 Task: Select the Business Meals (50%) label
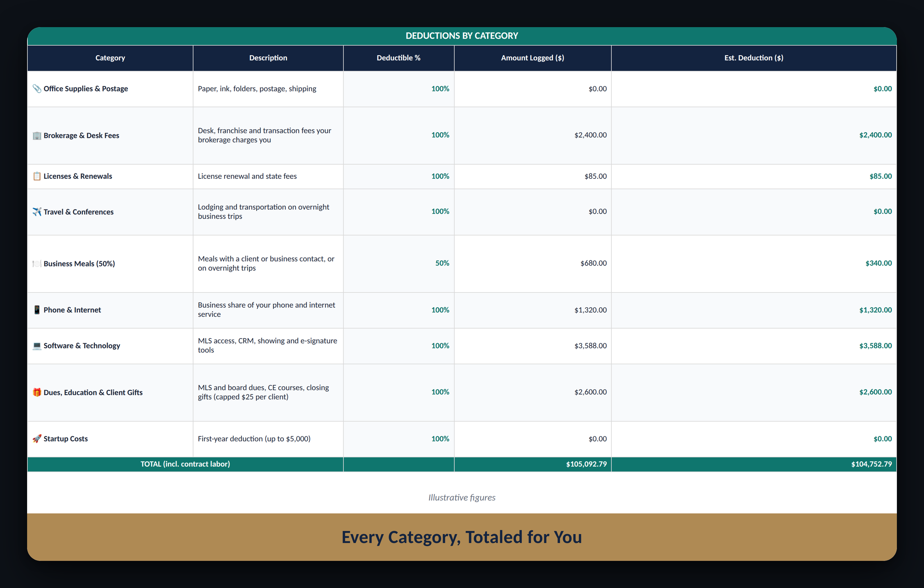pos(79,264)
